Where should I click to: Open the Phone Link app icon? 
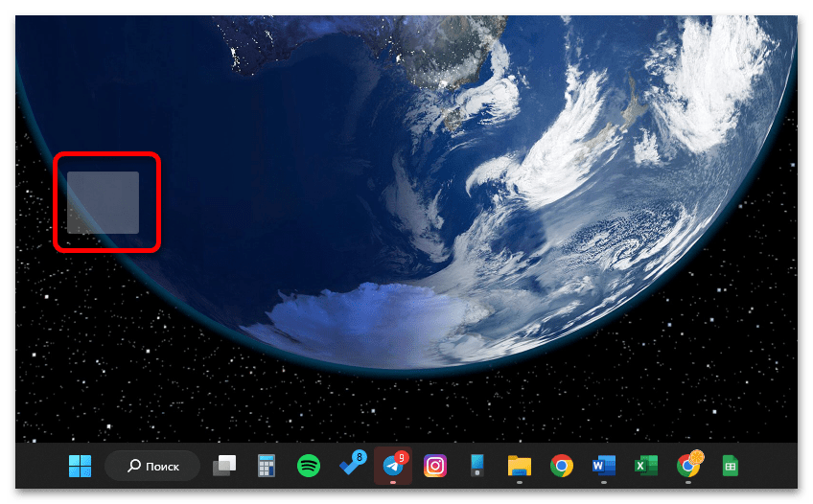pos(477,467)
